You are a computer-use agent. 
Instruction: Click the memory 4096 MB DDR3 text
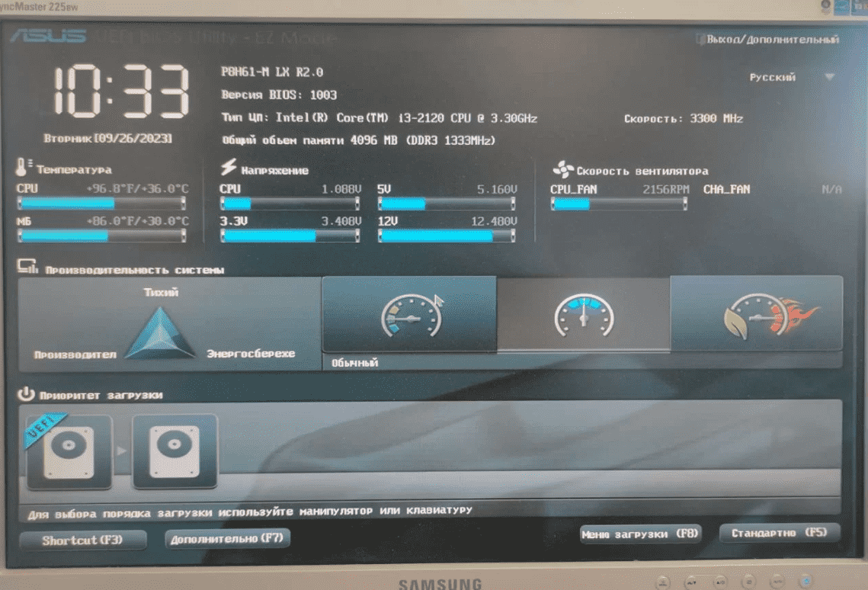(x=358, y=140)
